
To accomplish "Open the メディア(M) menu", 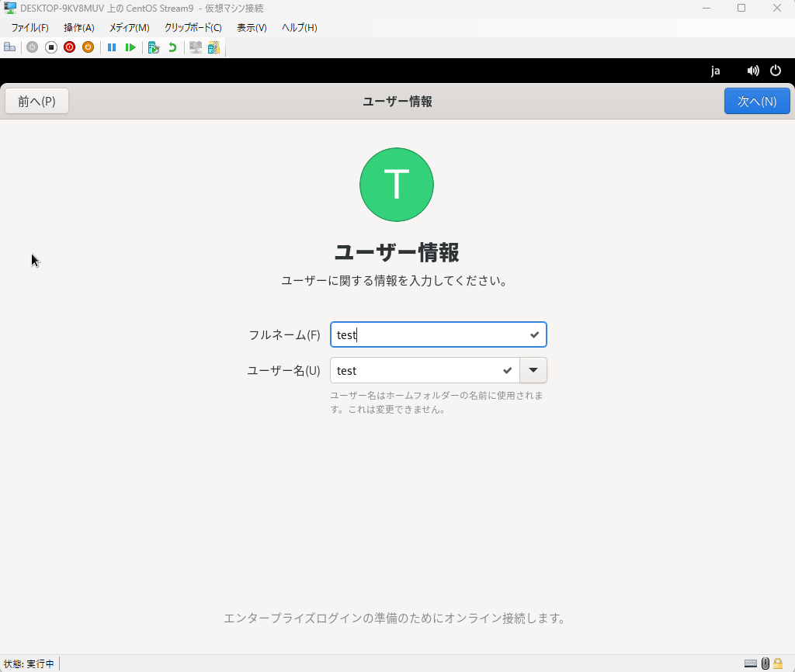I will 129,28.
